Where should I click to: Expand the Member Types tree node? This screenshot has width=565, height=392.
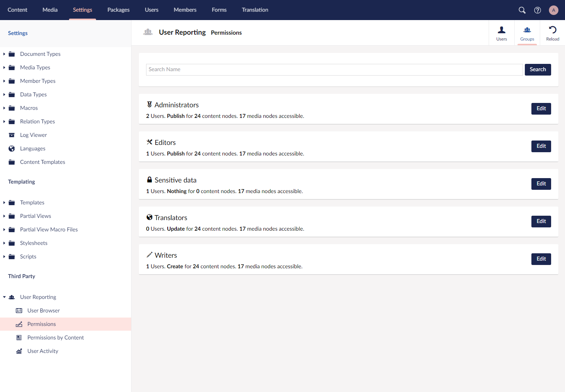[4, 81]
